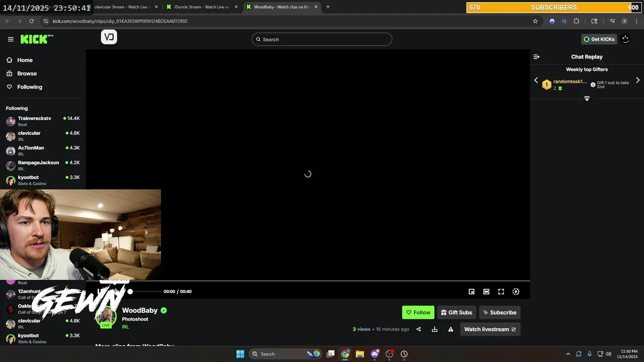Screen dimensions: 644x362
Task: Collapse the top gifters section
Action: tap(587, 99)
